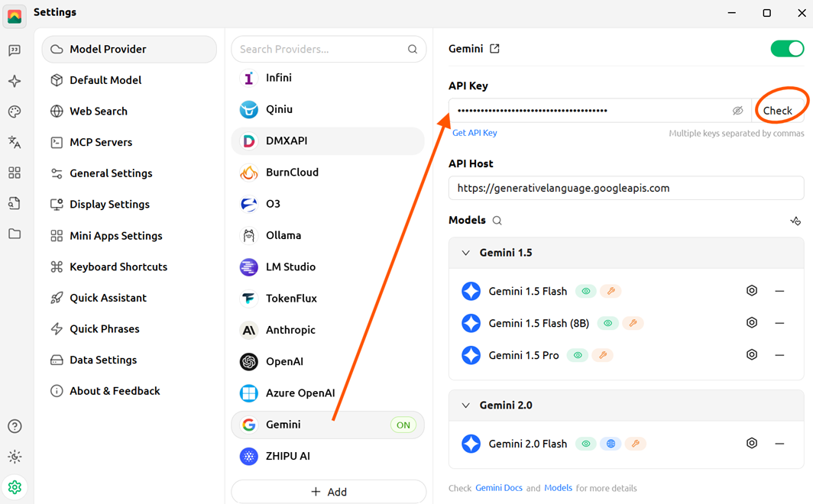
Task: Open Quick Phrases settings
Action: point(129,329)
